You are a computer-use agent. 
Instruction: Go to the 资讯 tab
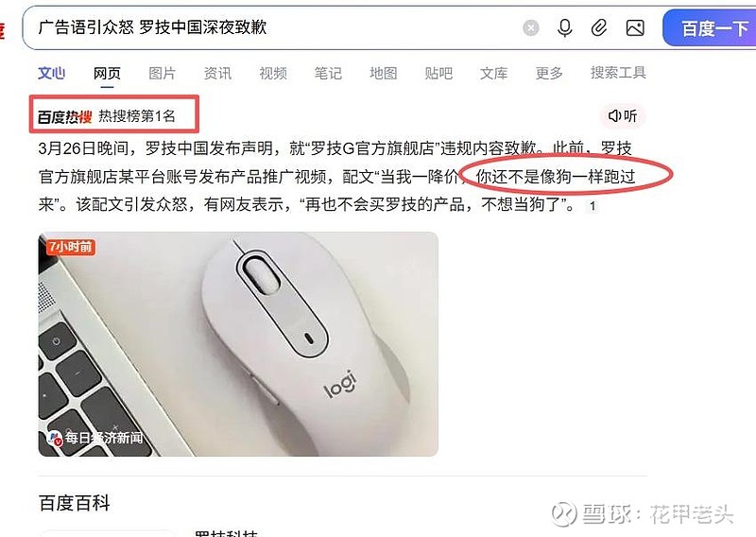(217, 74)
